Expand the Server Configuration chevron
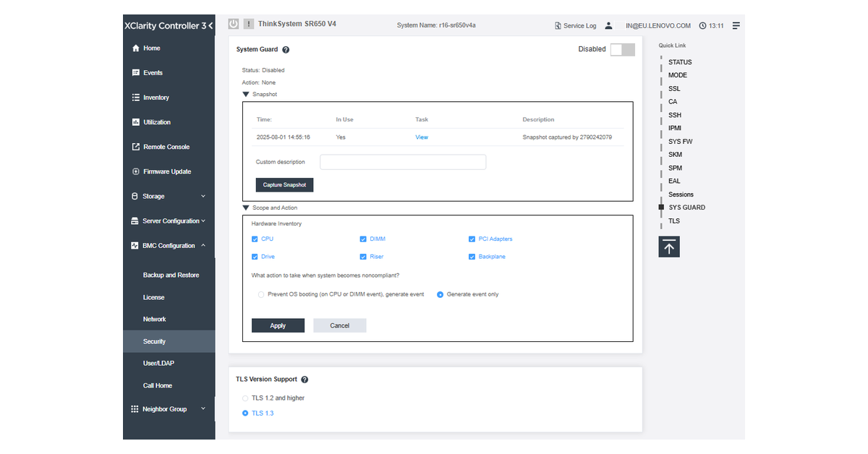868x454 pixels. coord(203,221)
